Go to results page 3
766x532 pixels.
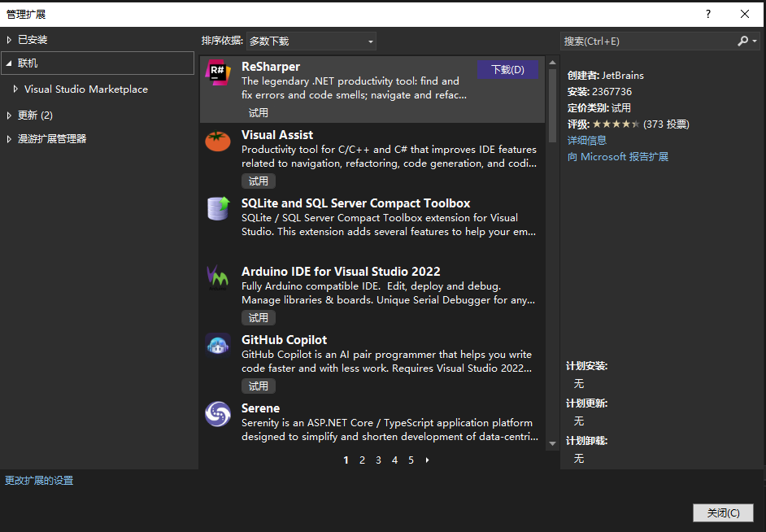tap(378, 460)
